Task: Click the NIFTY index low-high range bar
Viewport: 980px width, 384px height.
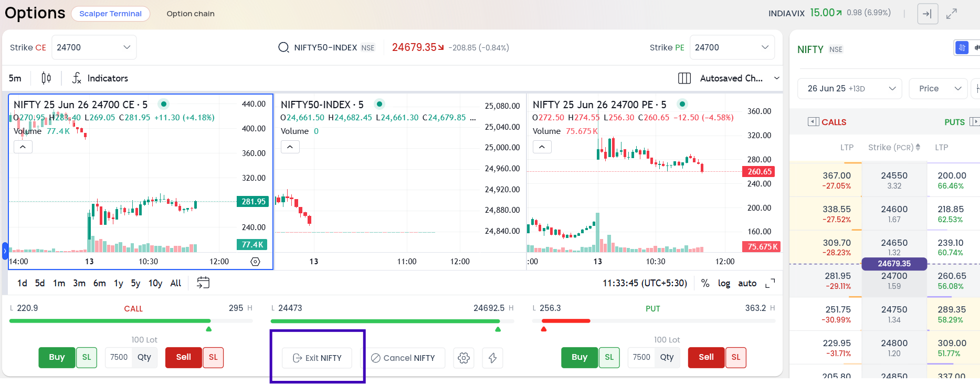Action: click(393, 321)
